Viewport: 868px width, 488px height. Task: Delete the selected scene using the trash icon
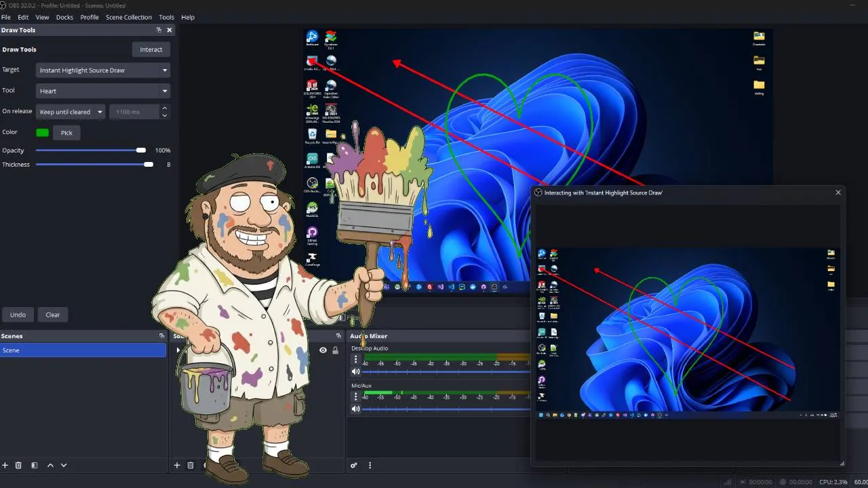pos(19,465)
